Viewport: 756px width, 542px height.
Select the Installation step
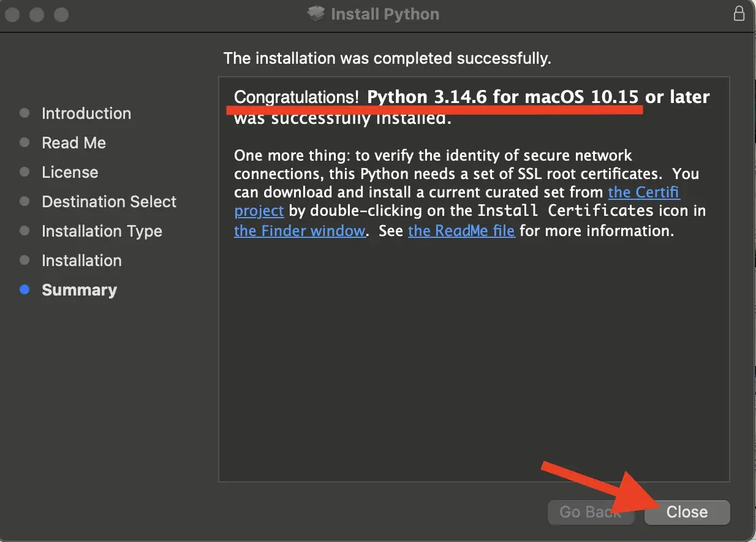tap(81, 261)
